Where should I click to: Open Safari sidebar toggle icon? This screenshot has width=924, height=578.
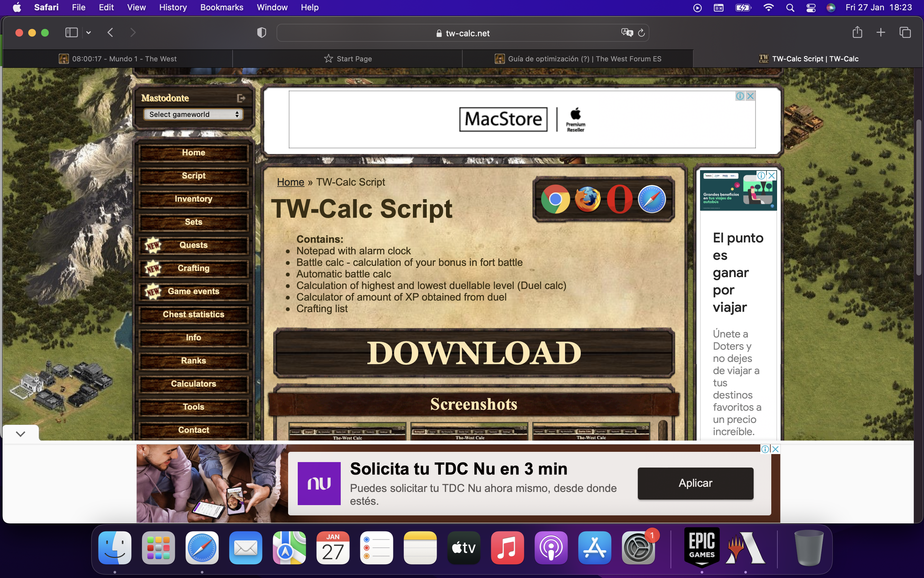(72, 32)
